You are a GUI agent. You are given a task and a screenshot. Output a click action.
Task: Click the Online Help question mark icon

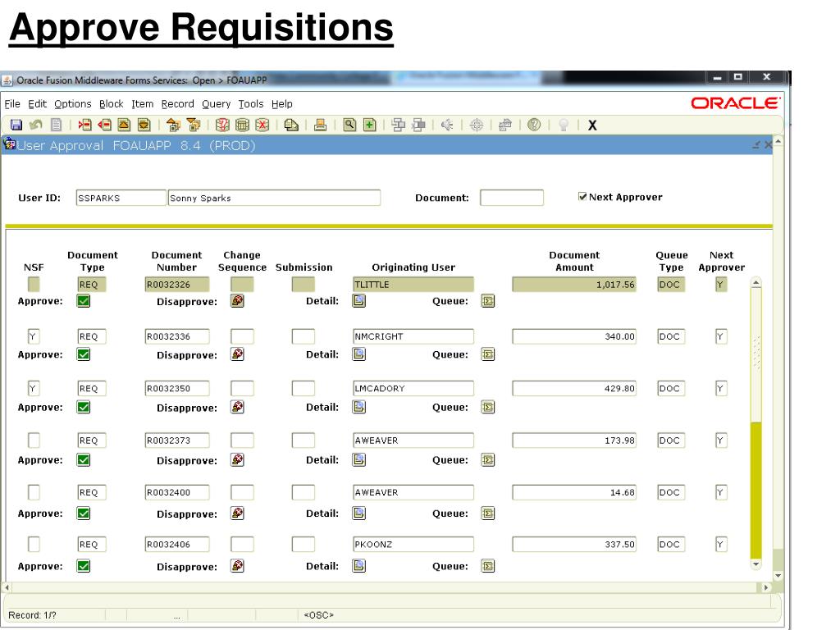(534, 126)
